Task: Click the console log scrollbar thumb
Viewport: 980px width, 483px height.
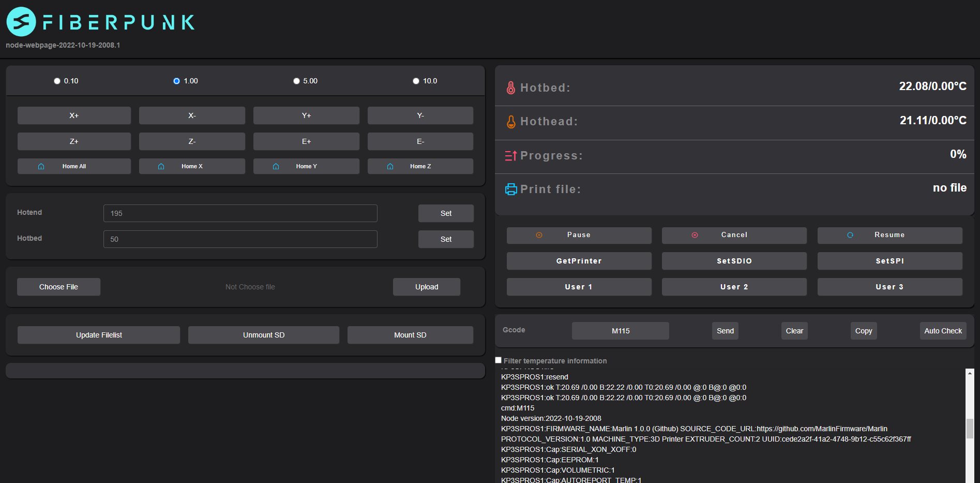Action: pos(970,428)
